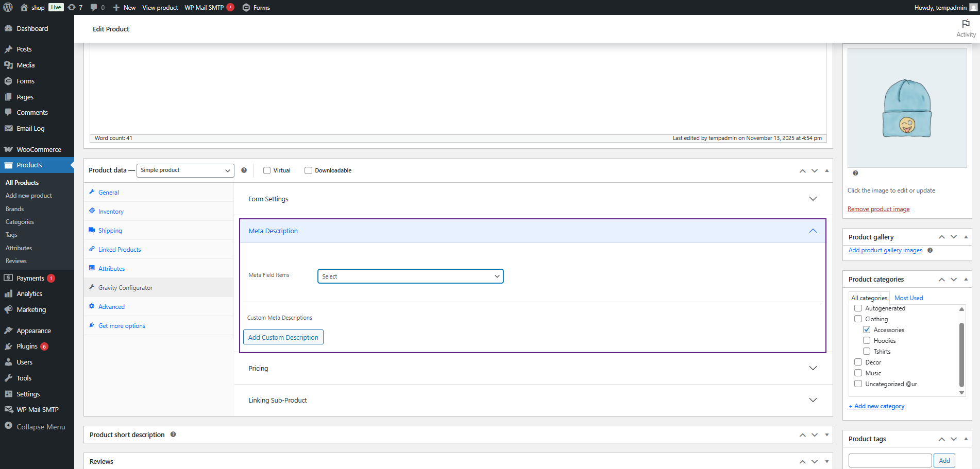The image size is (980, 469).
Task: Switch to Most Used categories tab
Action: tap(908, 298)
